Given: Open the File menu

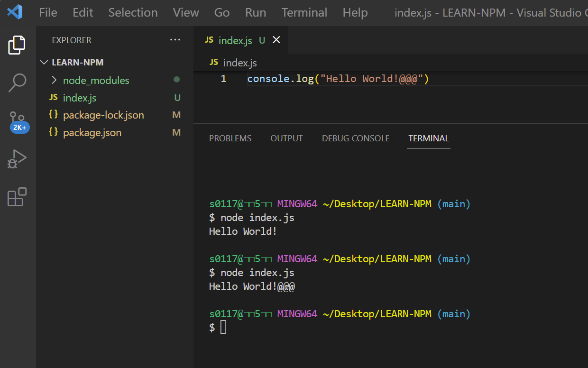Looking at the screenshot, I should [48, 12].
